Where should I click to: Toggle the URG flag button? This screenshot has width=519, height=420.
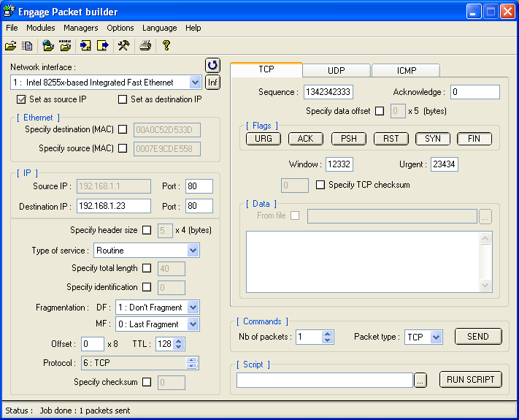(264, 139)
